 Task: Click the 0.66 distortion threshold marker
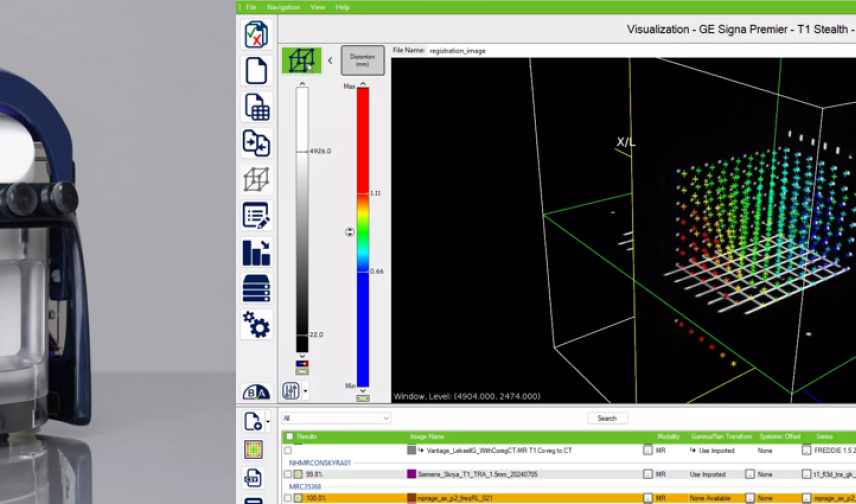tap(376, 271)
